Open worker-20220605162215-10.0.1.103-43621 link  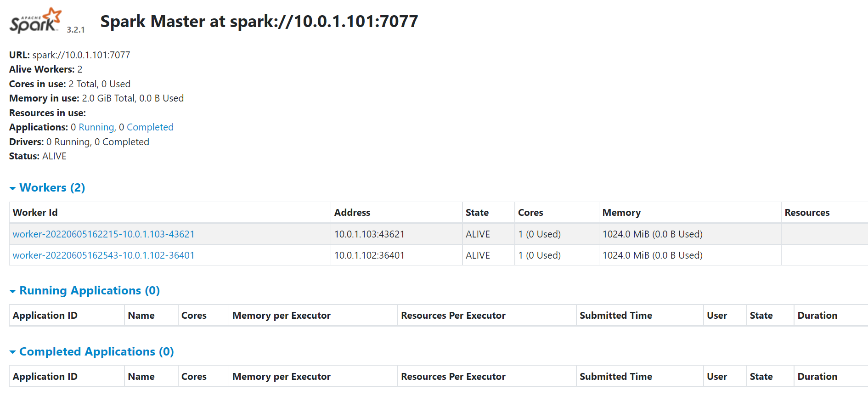pyautogui.click(x=104, y=234)
